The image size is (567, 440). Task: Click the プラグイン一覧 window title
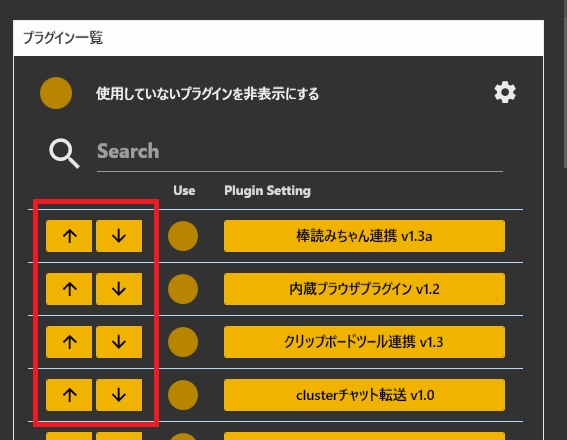[x=63, y=38]
